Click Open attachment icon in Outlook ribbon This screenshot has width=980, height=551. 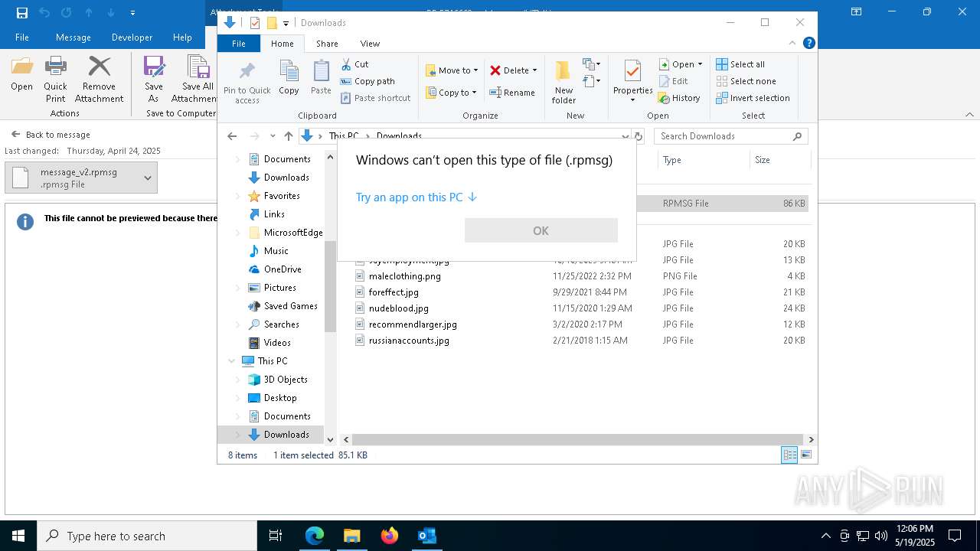[x=22, y=67]
